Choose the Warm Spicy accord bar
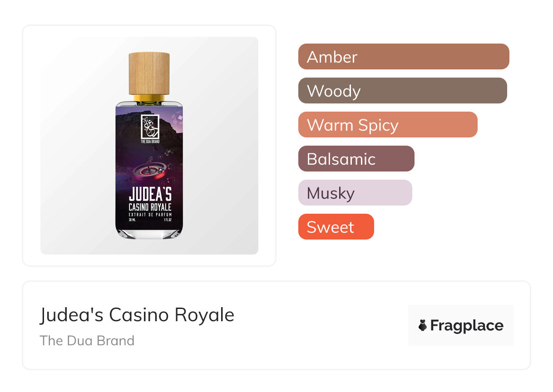This screenshot has height=392, width=553. click(x=387, y=125)
